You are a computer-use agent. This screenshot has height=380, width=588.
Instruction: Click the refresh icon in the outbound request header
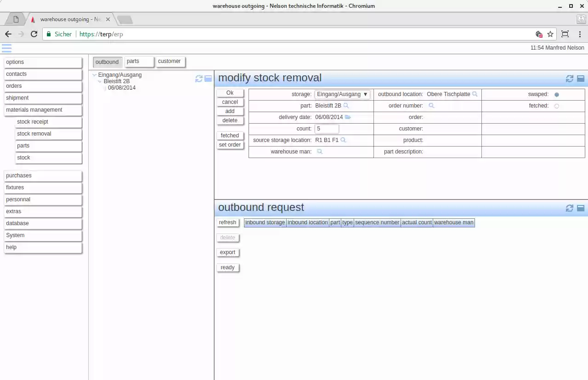[x=570, y=208]
